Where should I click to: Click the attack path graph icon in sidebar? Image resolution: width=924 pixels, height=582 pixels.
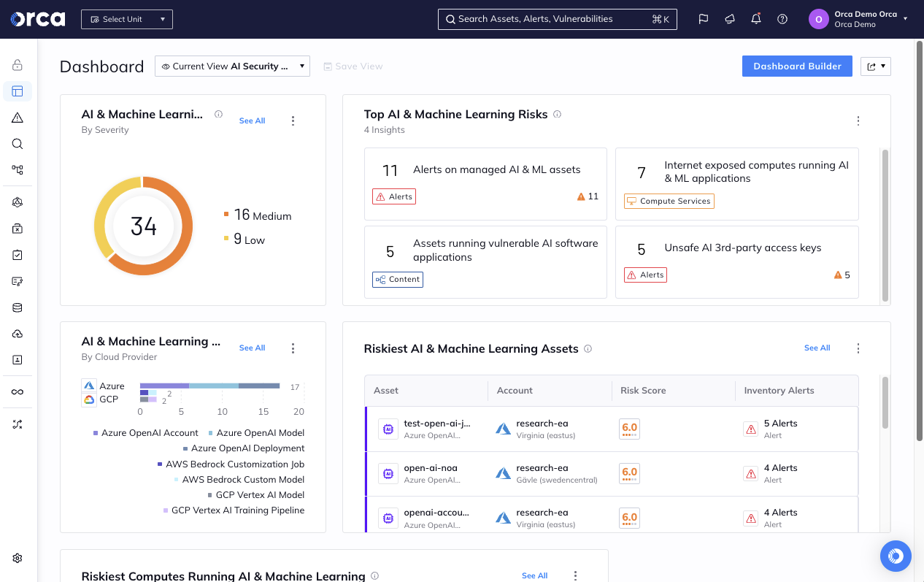coord(18,169)
